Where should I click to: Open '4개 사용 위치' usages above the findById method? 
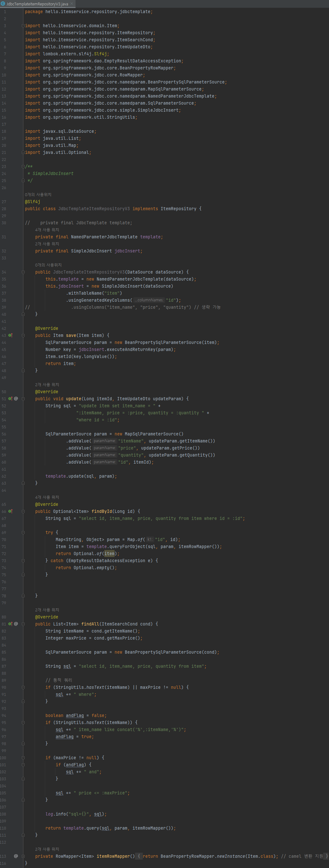tap(47, 497)
